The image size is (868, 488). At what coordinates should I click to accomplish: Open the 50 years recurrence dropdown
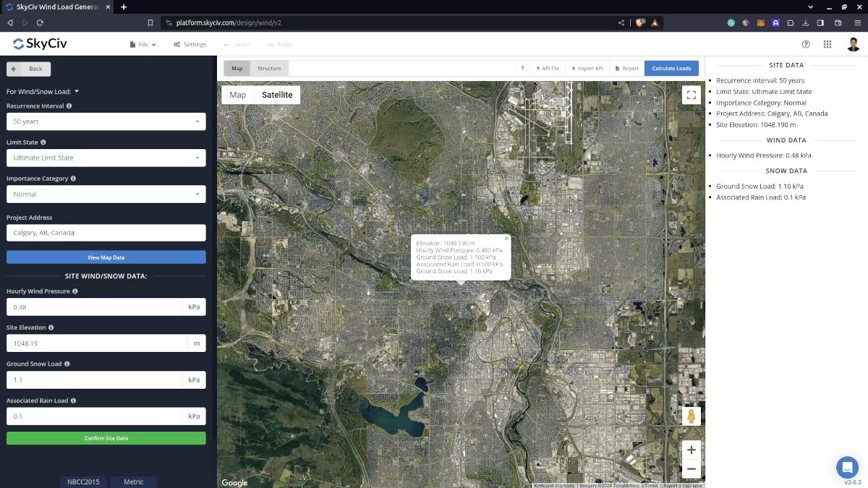(106, 121)
